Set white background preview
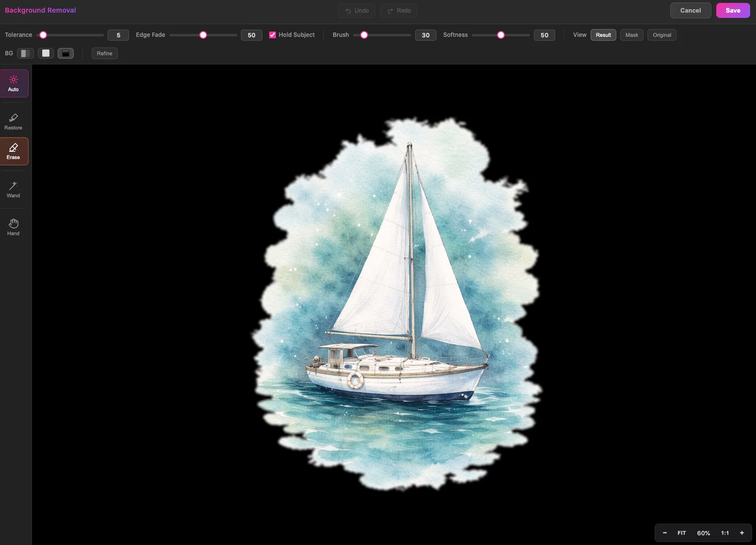 [46, 53]
